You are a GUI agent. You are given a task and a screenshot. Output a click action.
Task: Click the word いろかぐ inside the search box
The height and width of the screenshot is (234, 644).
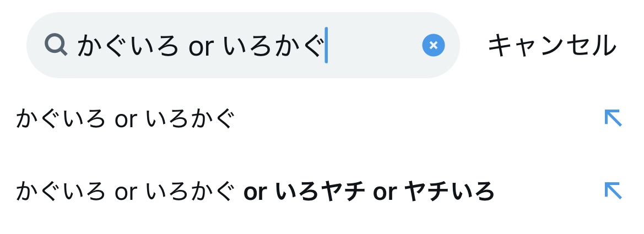(x=273, y=45)
